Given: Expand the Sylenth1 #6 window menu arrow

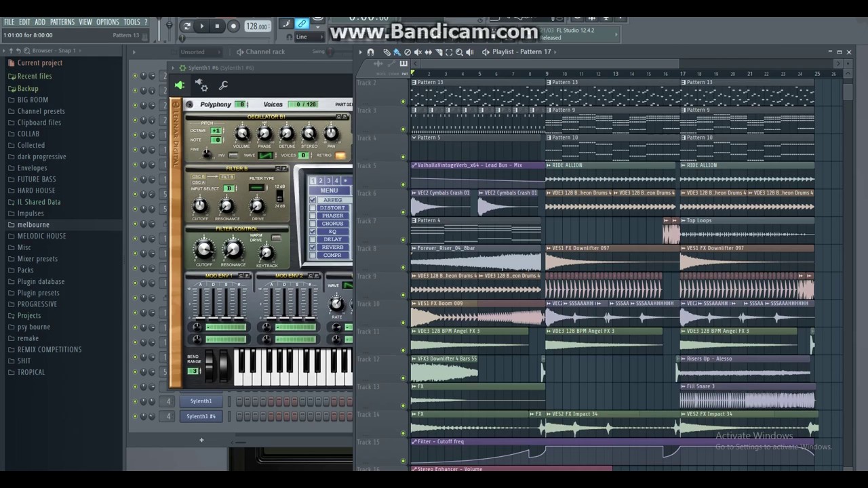Looking at the screenshot, I should pyautogui.click(x=173, y=68).
